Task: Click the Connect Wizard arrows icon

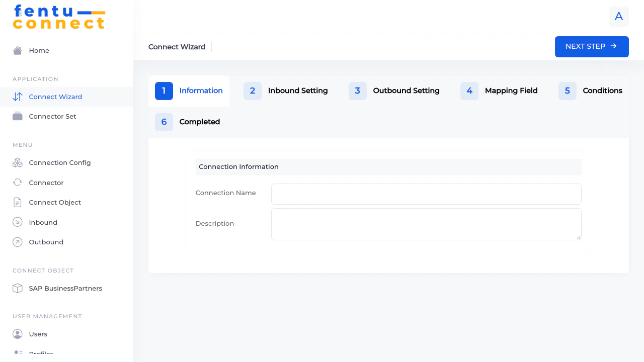Action: (17, 97)
